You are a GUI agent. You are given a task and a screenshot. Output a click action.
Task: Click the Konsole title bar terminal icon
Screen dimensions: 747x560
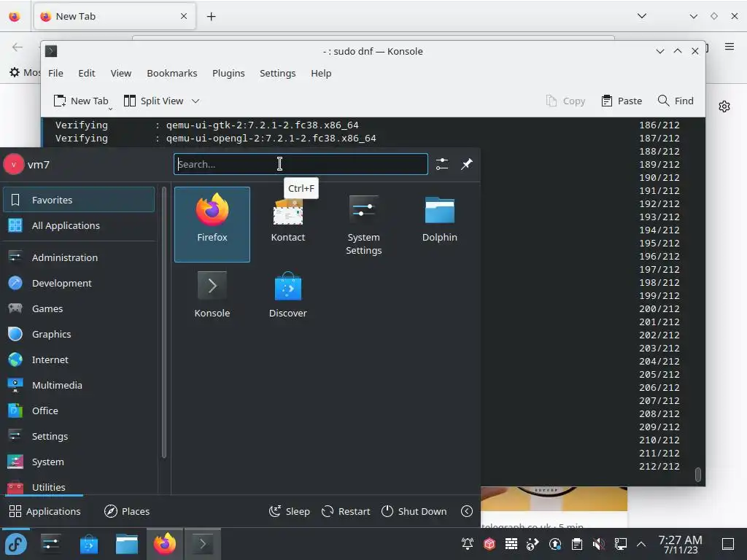point(51,51)
